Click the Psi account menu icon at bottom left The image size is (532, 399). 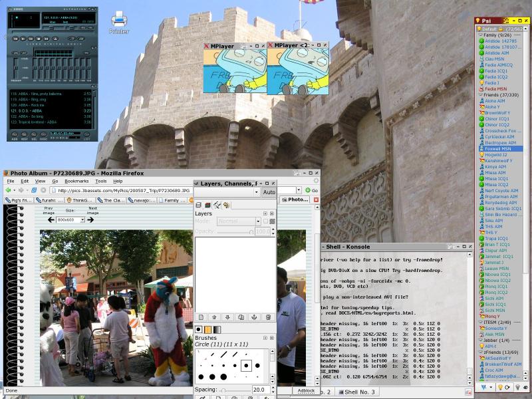coord(485,387)
